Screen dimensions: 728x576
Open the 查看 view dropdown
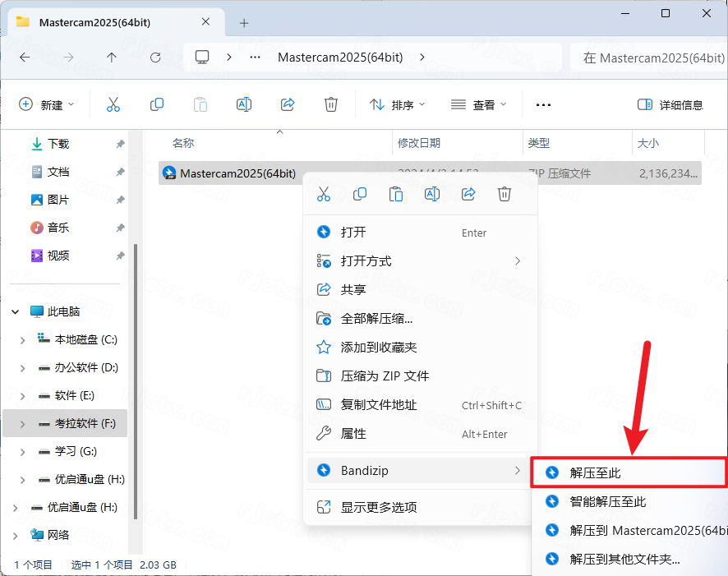click(x=478, y=105)
